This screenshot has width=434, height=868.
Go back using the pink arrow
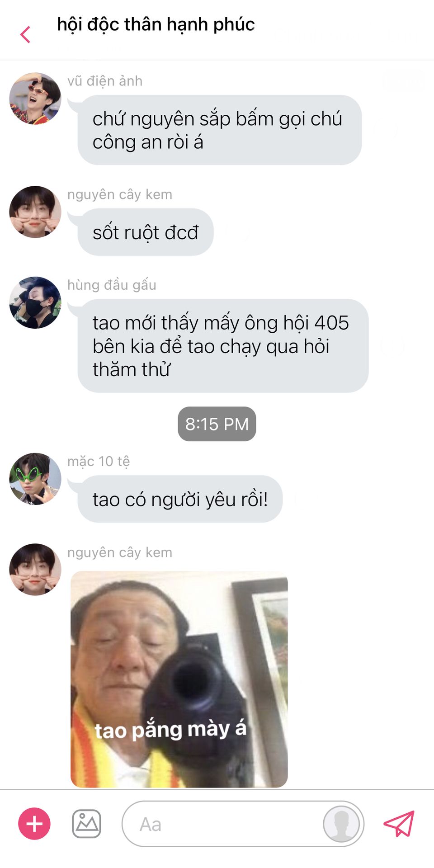point(25,34)
